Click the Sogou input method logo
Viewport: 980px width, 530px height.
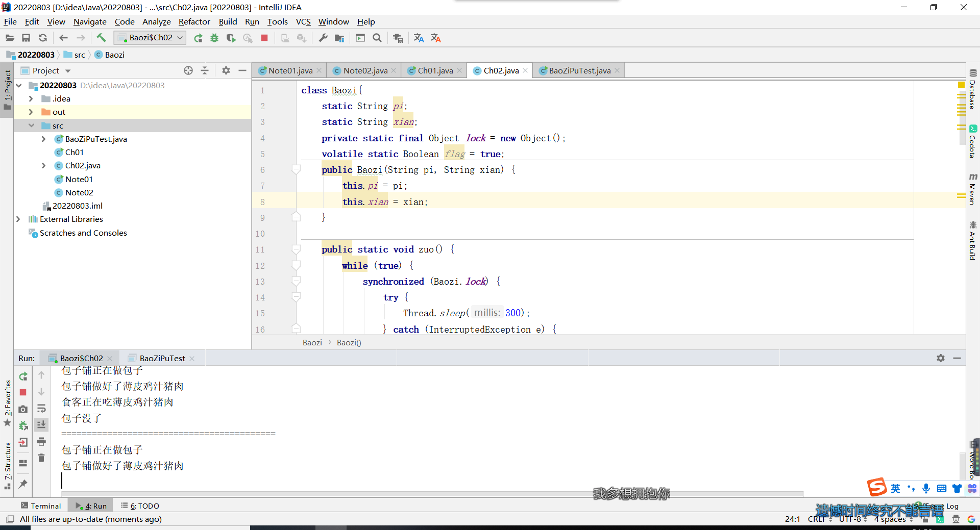click(877, 487)
